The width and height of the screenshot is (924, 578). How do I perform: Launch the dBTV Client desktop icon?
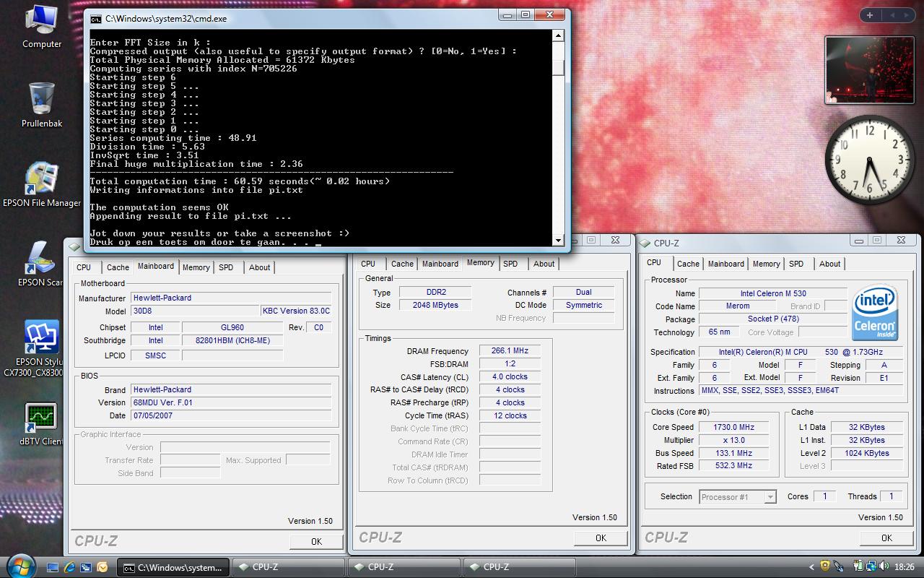(x=42, y=424)
